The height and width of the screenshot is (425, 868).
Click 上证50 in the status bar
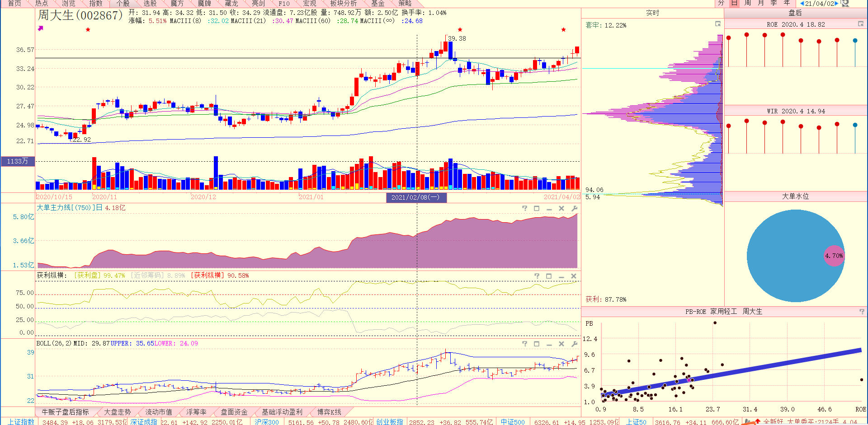click(x=636, y=422)
